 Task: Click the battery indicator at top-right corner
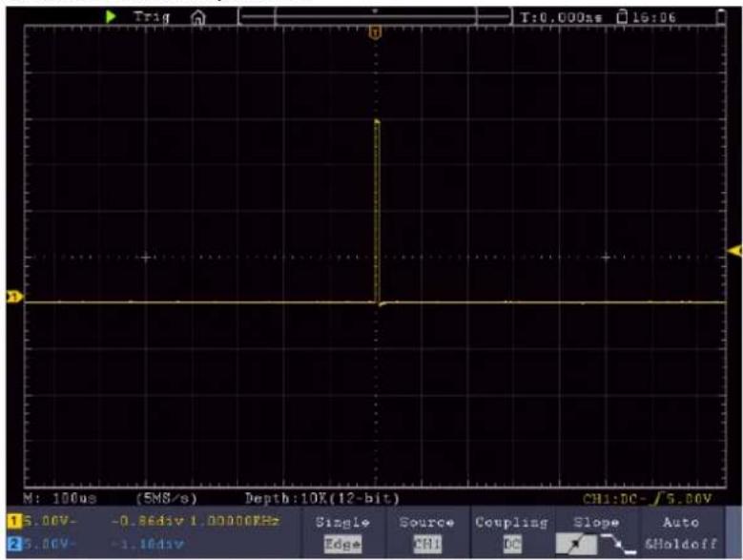coord(721,17)
